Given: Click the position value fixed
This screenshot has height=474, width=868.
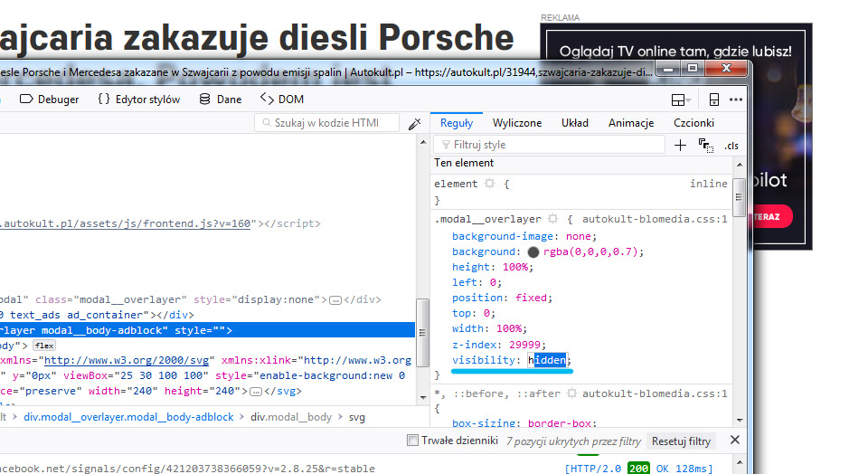Looking at the screenshot, I should (x=531, y=298).
